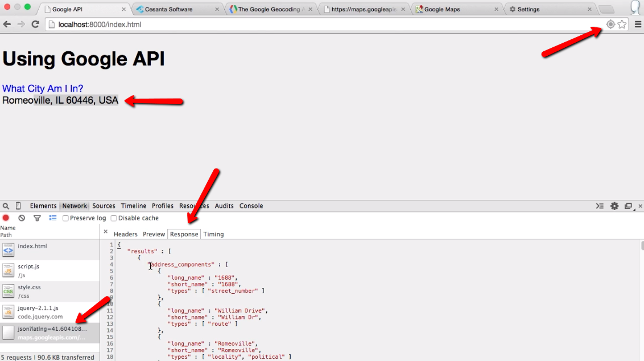
Task: Show the request Preview tab
Action: pos(154,235)
